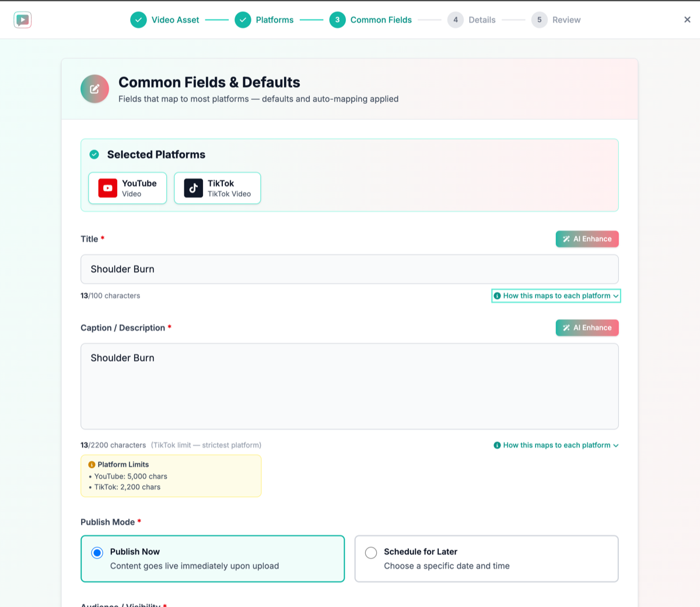Image resolution: width=700 pixels, height=607 pixels.
Task: Expand Caption 'How this maps to each platform'
Action: 556,445
